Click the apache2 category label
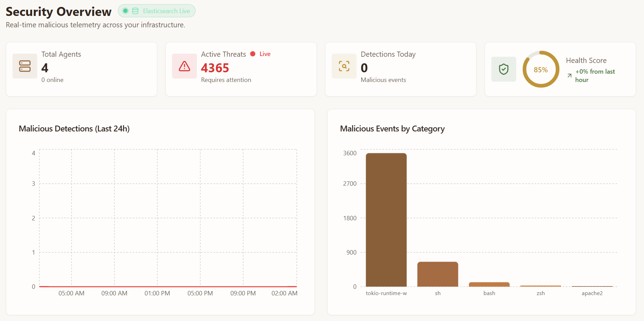This screenshot has width=644, height=321. tap(592, 293)
